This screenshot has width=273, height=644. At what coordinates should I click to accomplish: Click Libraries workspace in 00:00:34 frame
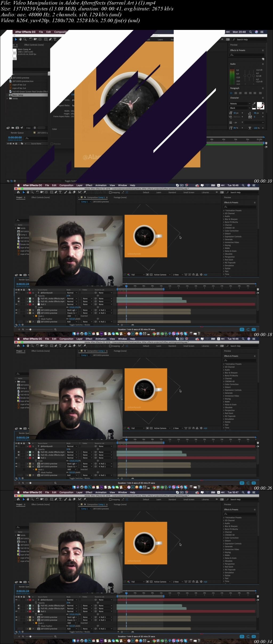pos(205,499)
